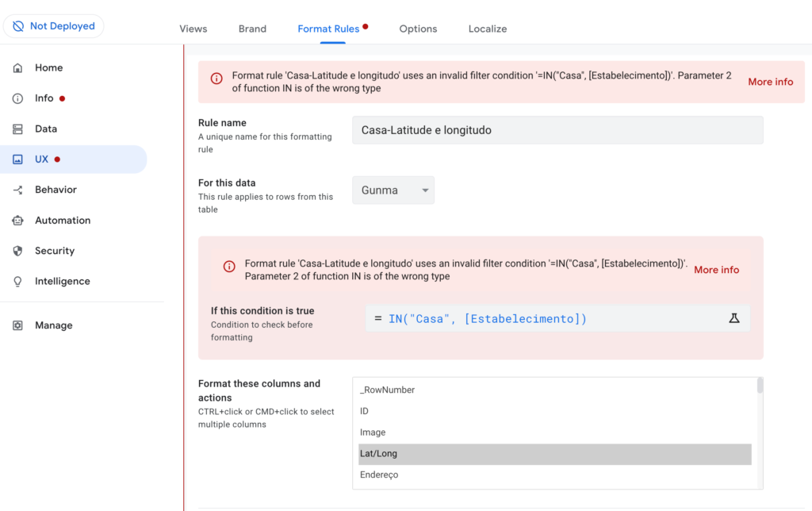Open Data section via its table icon
Image resolution: width=812 pixels, height=511 pixels.
(17, 129)
